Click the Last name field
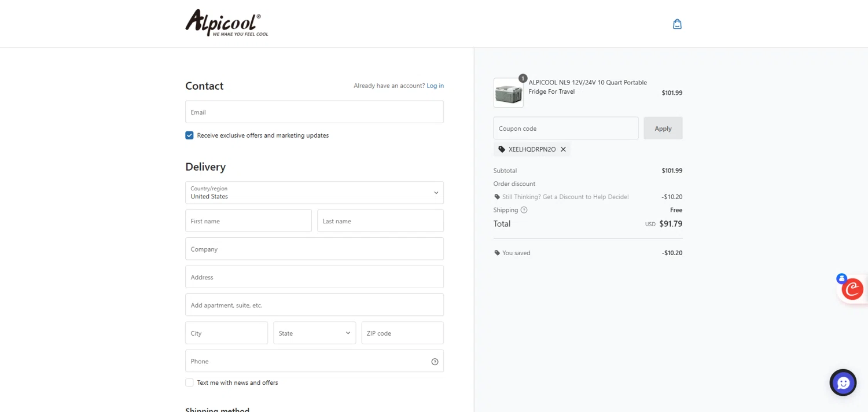Image resolution: width=868 pixels, height=412 pixels. point(380,221)
